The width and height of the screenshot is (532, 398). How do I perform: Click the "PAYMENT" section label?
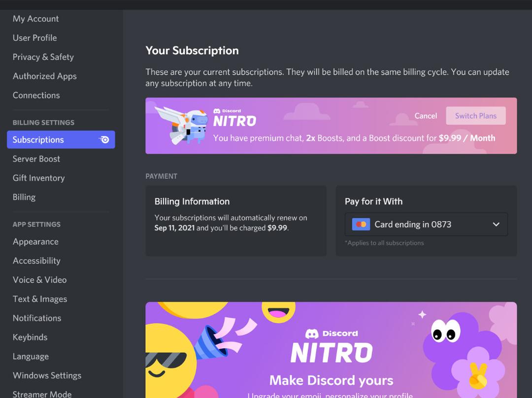(x=161, y=176)
